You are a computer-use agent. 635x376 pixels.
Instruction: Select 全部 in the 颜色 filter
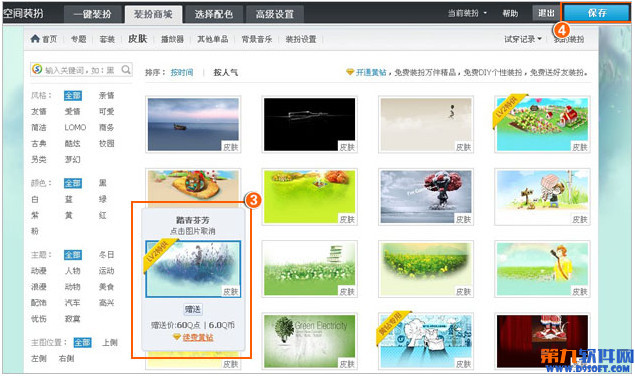tap(73, 183)
